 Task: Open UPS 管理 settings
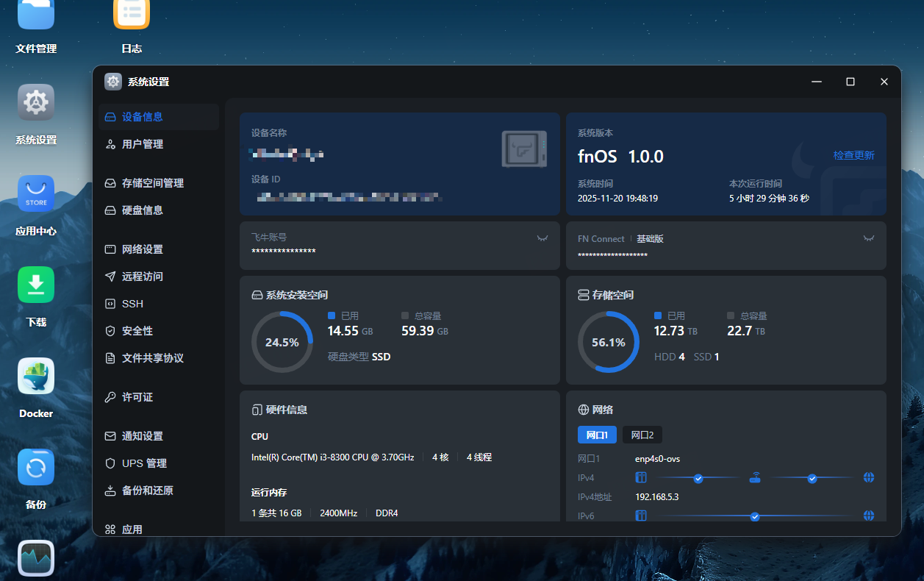tap(144, 463)
